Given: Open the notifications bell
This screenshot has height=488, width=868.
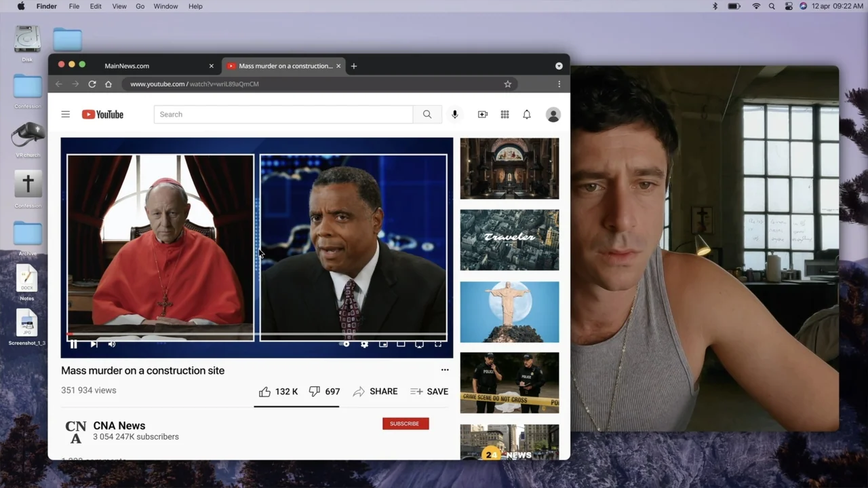Looking at the screenshot, I should (x=527, y=115).
